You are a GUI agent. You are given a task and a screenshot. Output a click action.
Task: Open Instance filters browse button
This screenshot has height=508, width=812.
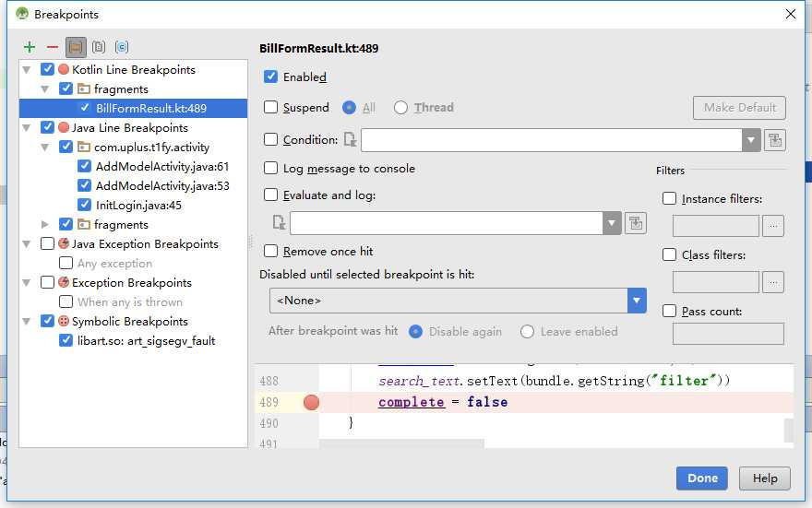773,226
